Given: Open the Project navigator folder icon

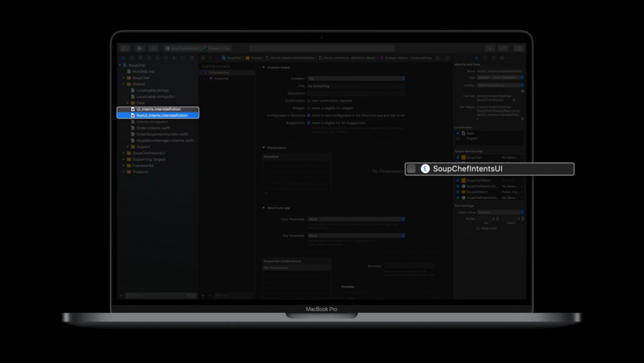Looking at the screenshot, I should pos(123,58).
